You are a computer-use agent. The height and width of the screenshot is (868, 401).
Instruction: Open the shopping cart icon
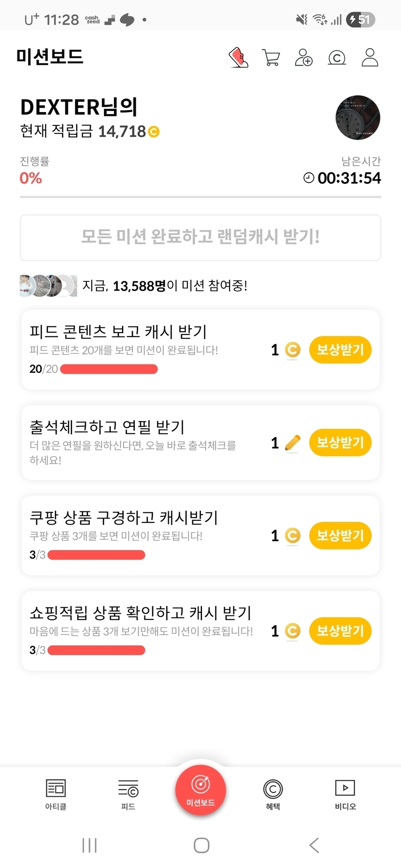pos(271,57)
